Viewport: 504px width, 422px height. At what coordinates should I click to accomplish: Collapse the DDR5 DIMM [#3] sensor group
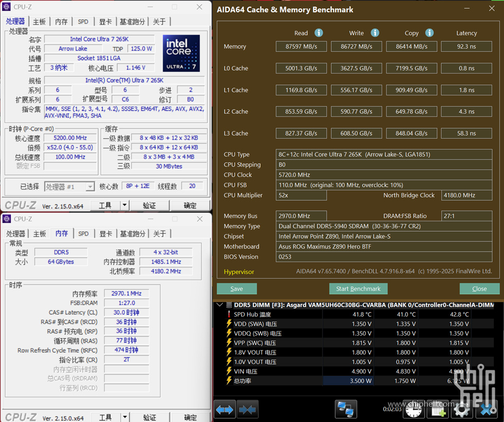(220, 305)
